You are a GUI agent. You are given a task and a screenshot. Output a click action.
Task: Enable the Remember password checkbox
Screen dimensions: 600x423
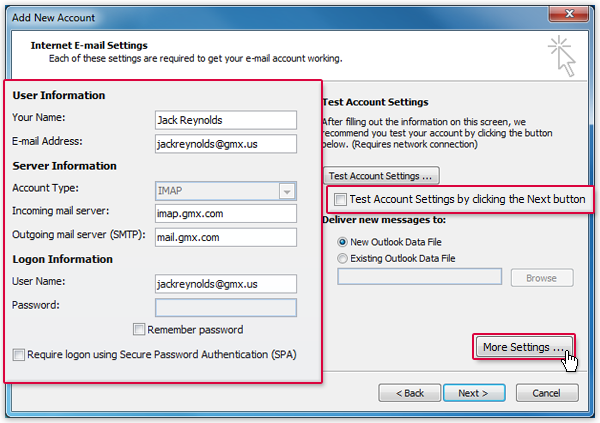pos(139,330)
